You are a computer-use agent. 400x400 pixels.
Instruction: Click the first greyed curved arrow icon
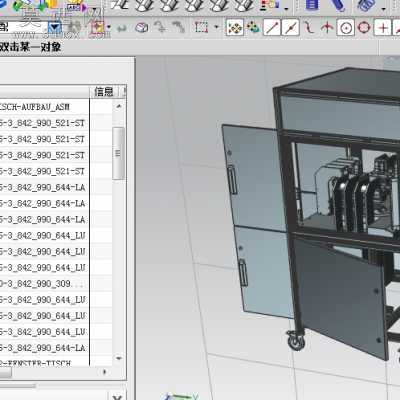[x=160, y=27]
